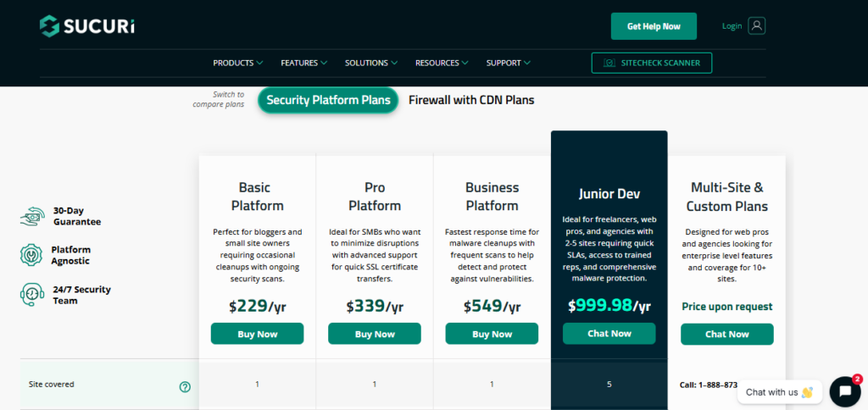Click the Basic Platform heading
Image resolution: width=868 pixels, height=410 pixels.
pyautogui.click(x=258, y=197)
